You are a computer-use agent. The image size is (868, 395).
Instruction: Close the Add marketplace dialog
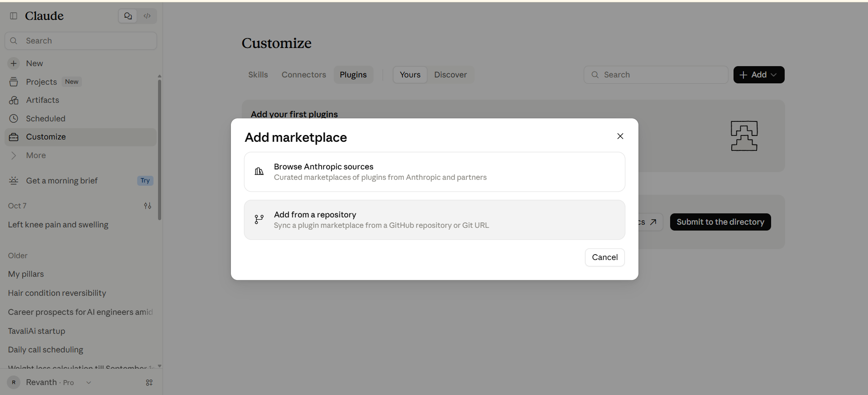click(x=620, y=136)
